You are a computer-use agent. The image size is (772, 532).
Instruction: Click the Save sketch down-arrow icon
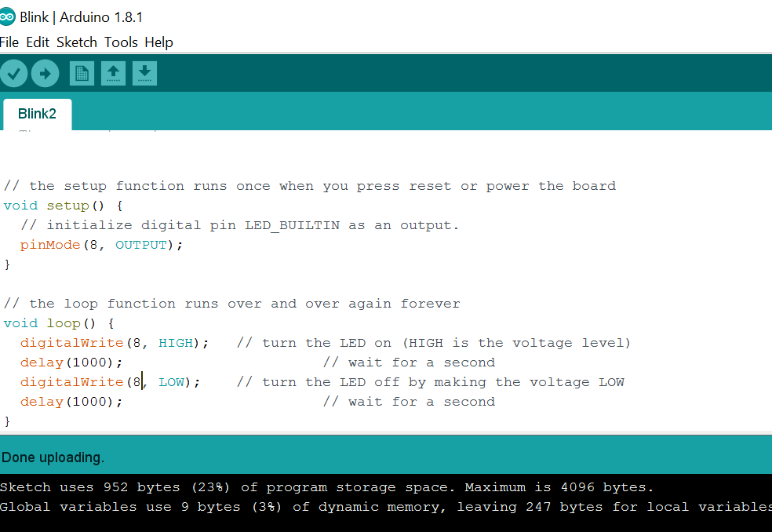(144, 74)
